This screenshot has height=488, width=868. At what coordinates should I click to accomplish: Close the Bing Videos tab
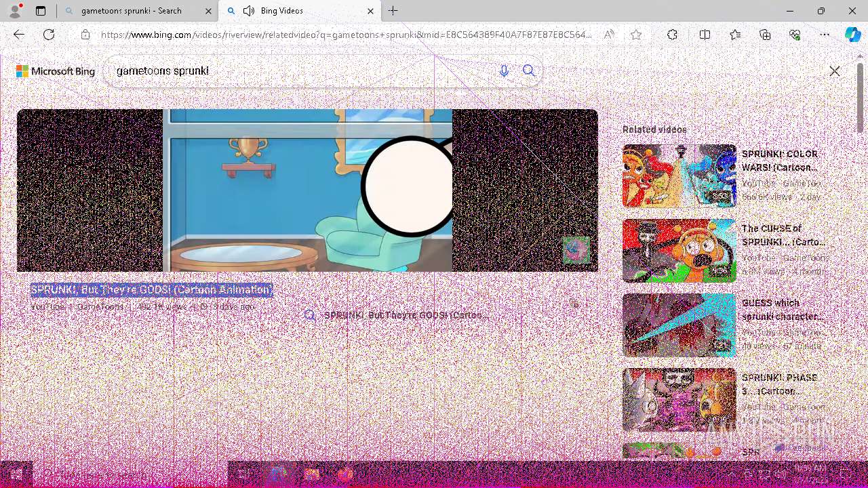(x=370, y=11)
